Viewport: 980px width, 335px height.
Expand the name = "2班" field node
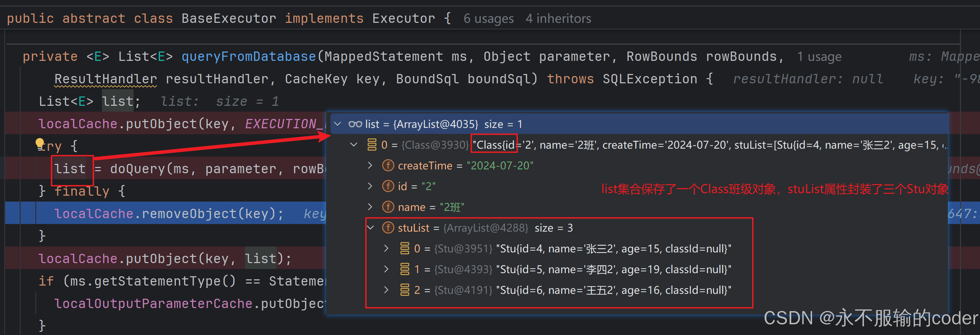370,207
